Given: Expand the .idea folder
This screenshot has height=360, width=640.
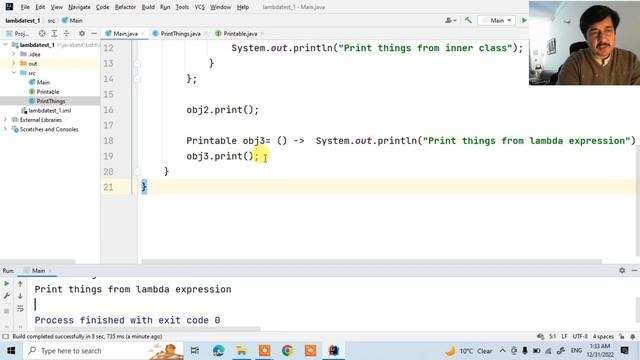Looking at the screenshot, I should coord(13,54).
